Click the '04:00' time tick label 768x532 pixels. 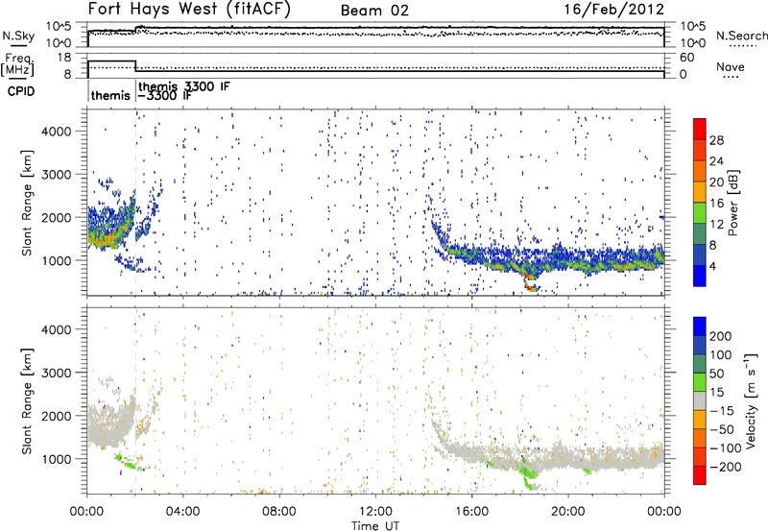click(182, 512)
